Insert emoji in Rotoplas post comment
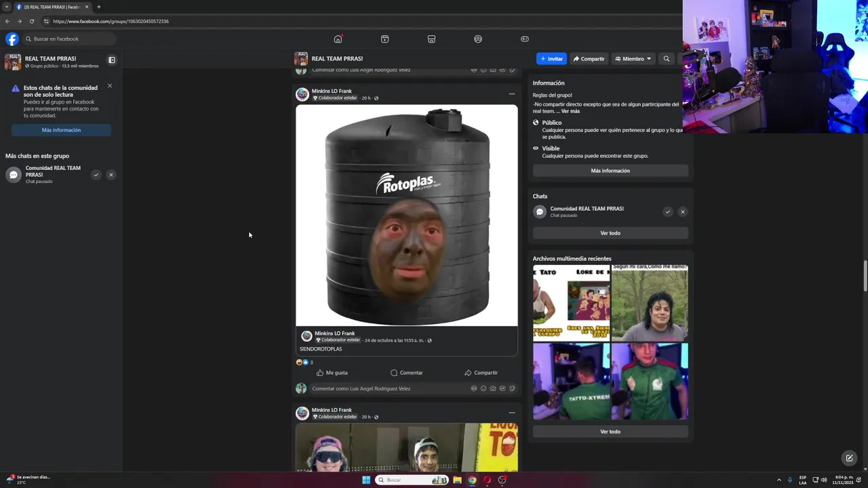868x488 pixels. pos(484,388)
